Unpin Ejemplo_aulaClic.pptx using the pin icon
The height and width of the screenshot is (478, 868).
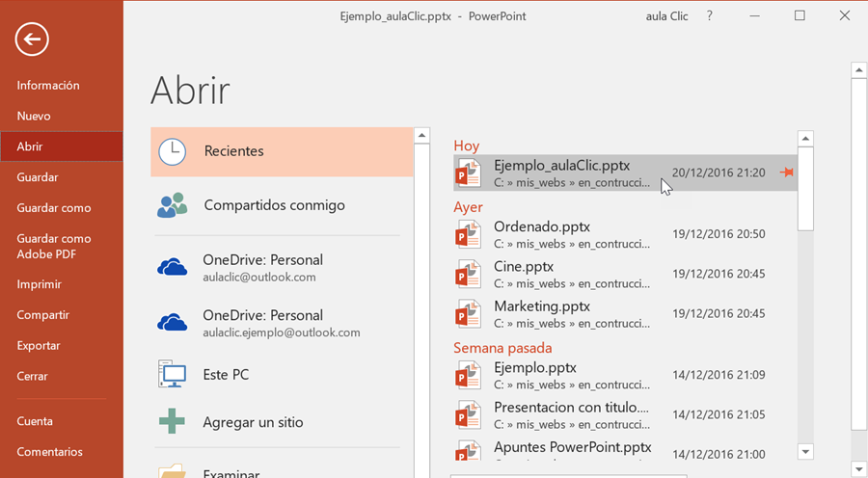click(787, 173)
